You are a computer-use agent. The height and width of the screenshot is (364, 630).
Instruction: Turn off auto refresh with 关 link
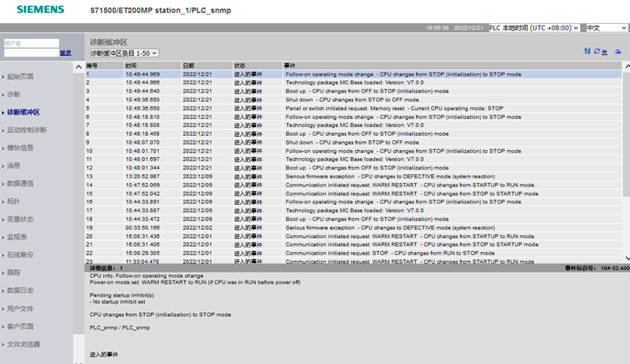pyautogui.click(x=605, y=51)
